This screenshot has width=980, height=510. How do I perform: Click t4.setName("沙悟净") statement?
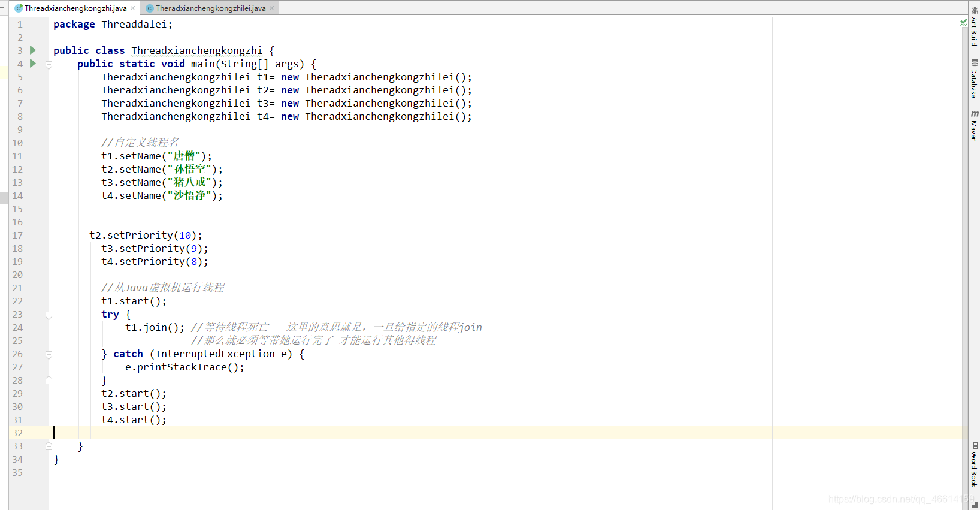click(162, 195)
